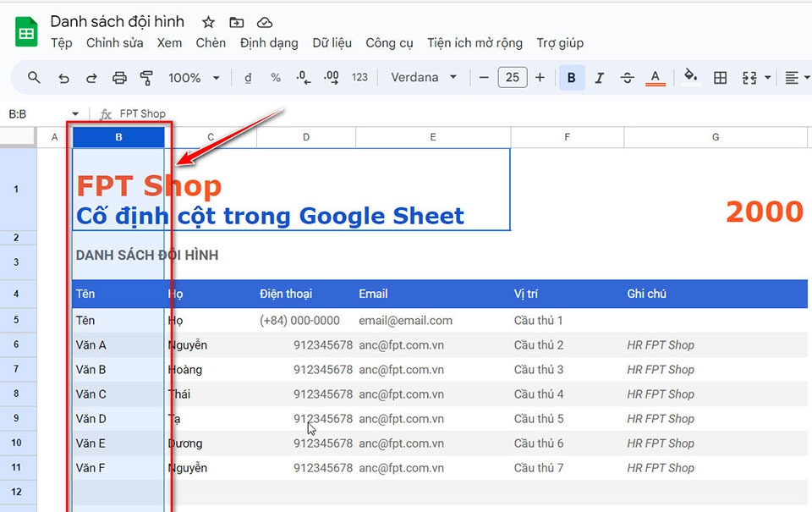Image resolution: width=812 pixels, height=512 pixels.
Task: Select column F header
Action: 567,137
